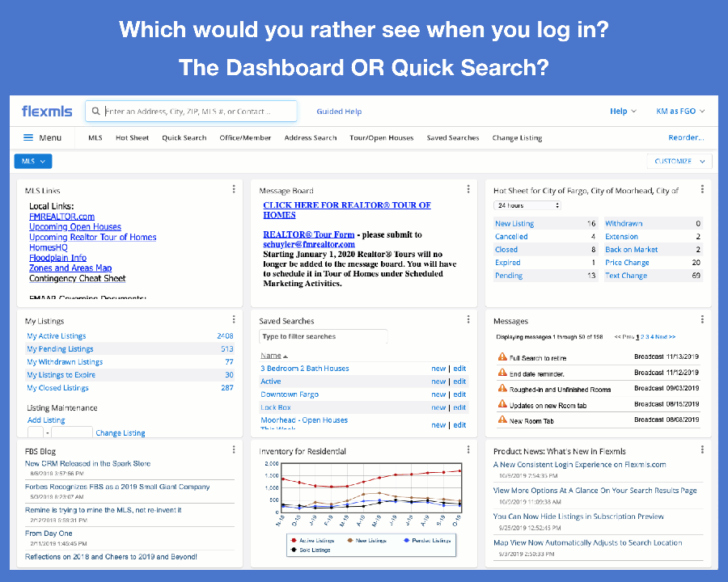Click warning icon for Full Search to retire
728x582 pixels.
(x=502, y=356)
